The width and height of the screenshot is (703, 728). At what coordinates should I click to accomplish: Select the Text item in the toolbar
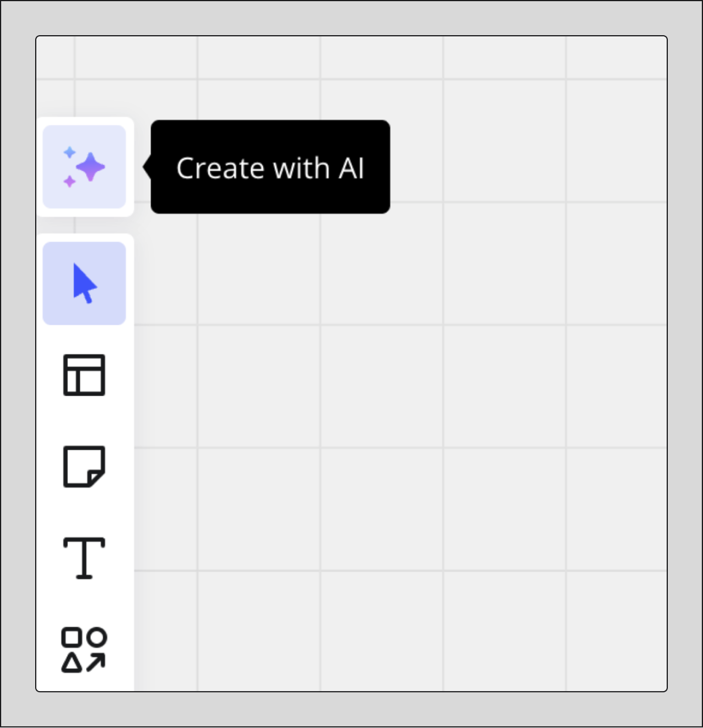[x=84, y=559]
